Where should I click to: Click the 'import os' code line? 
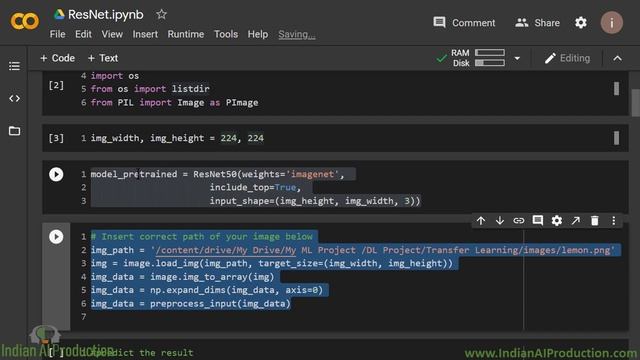(115, 76)
